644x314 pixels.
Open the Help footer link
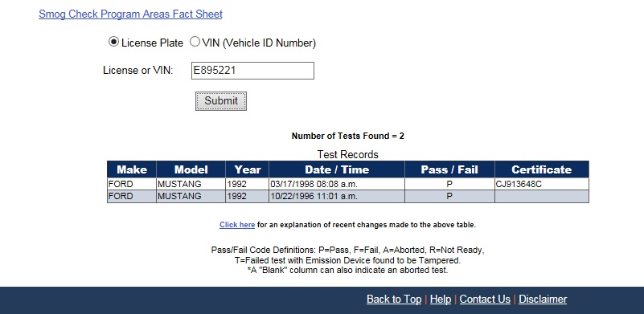click(441, 300)
